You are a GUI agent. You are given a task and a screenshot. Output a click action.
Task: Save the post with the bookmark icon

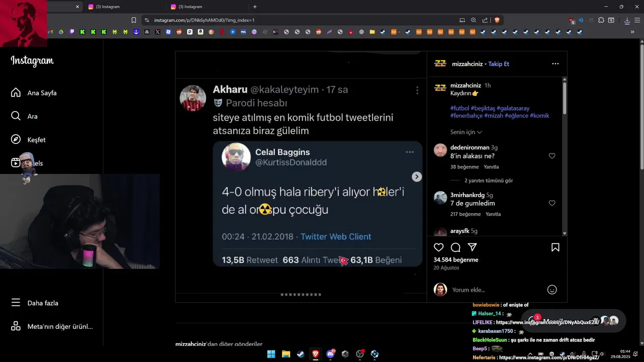click(x=555, y=247)
